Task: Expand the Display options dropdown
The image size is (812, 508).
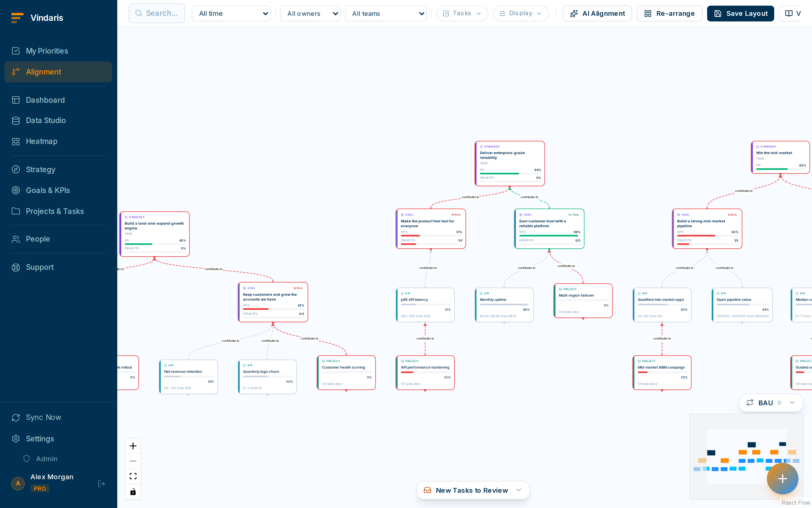Action: (x=520, y=14)
